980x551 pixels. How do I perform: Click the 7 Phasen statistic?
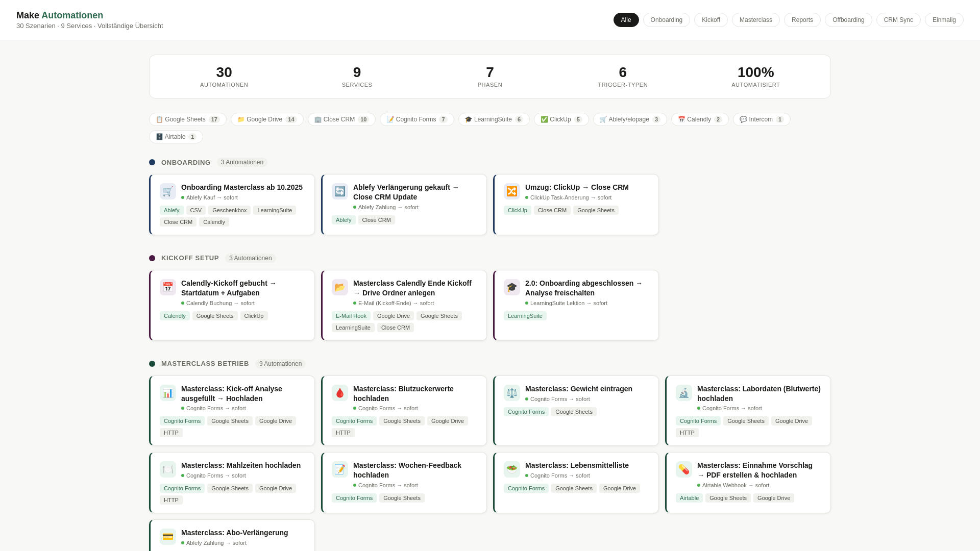coord(490,77)
